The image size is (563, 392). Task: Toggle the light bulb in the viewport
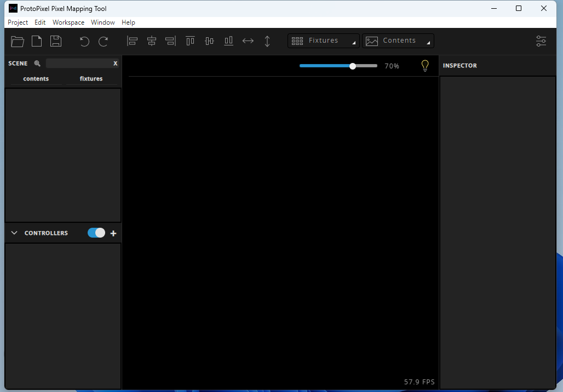tap(425, 65)
